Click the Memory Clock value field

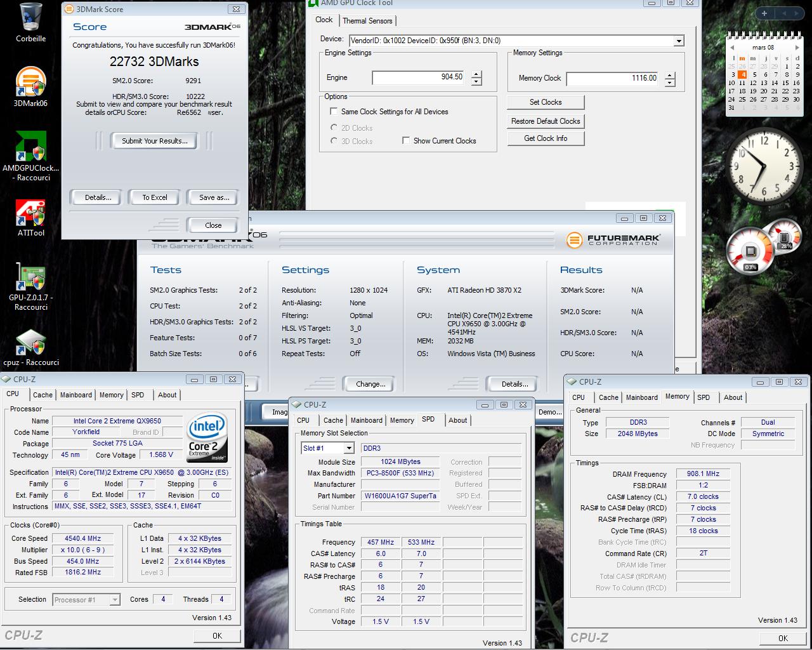point(613,79)
